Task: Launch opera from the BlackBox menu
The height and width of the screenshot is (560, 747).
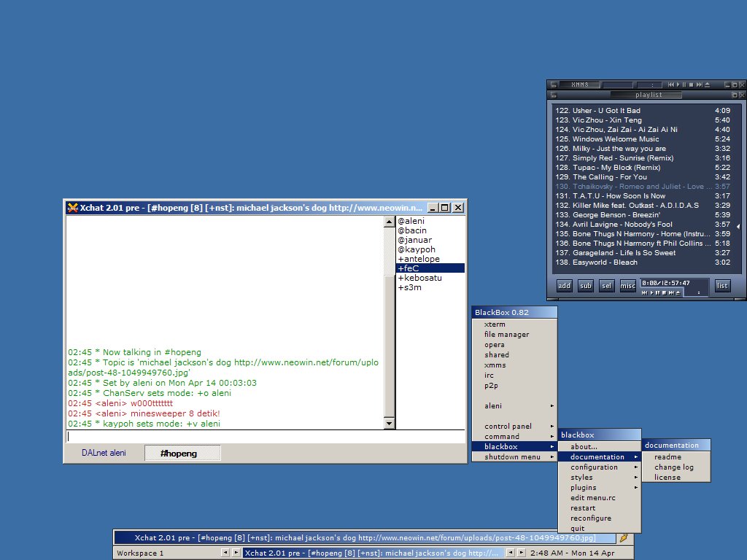Action: (x=514, y=345)
